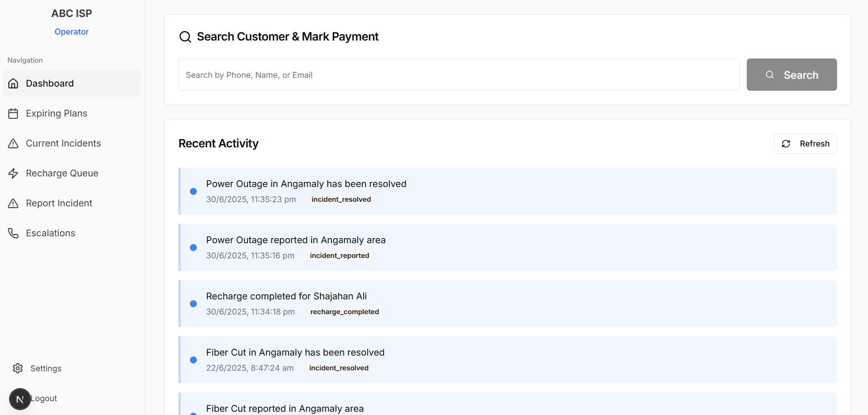Click the Operator role label

[x=71, y=32]
